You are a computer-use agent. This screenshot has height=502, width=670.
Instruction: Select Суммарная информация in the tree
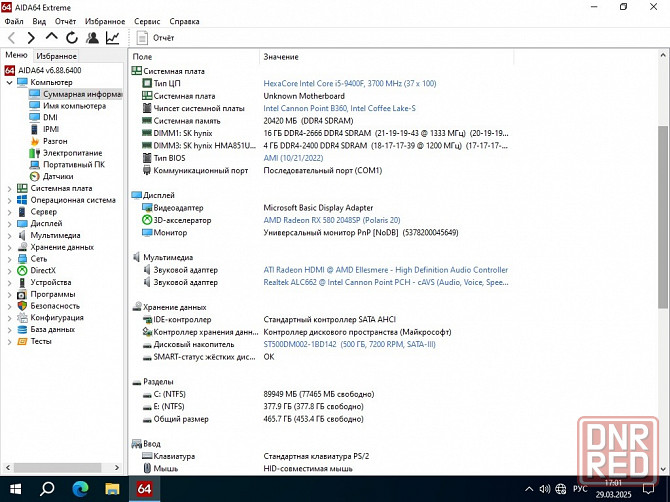tap(82, 94)
